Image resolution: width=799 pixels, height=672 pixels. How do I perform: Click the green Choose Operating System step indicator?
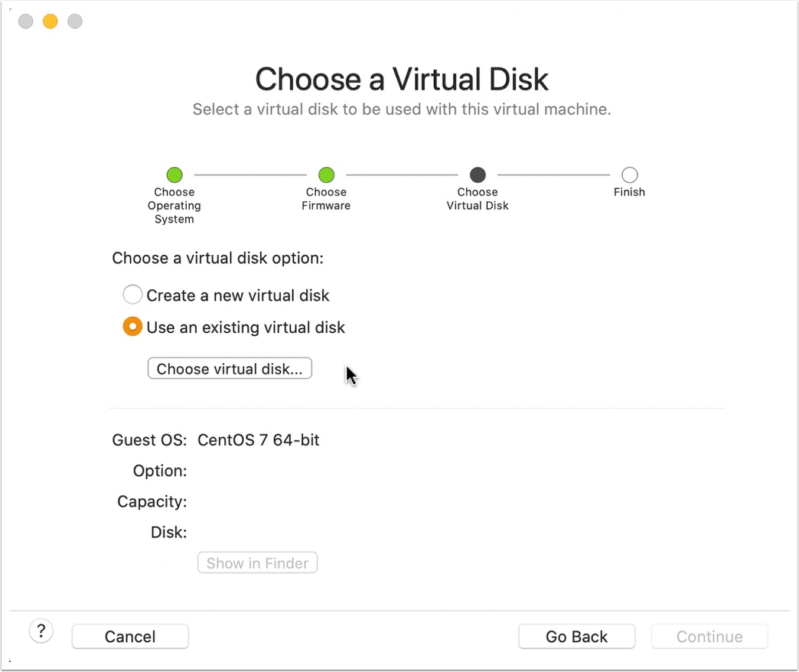pos(174,175)
